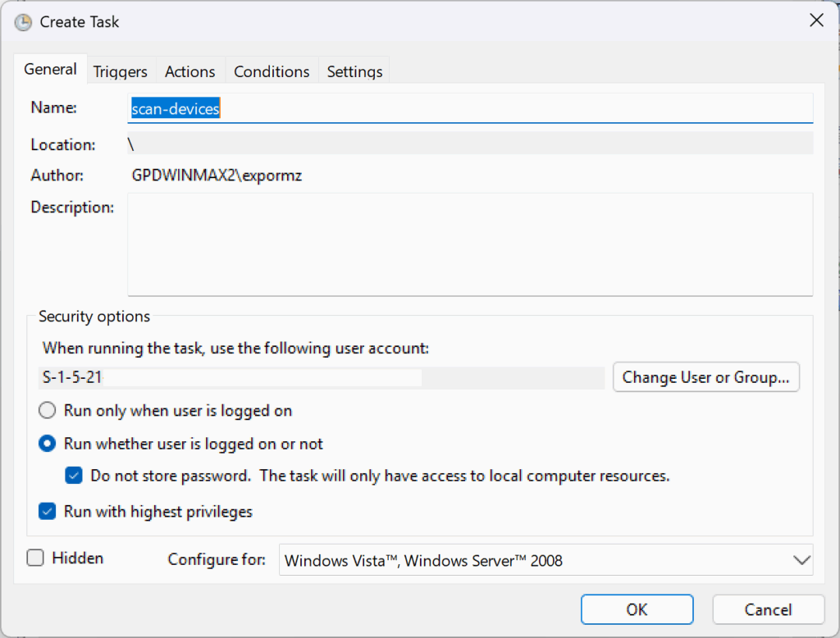
Task: Select the Conditions tab
Action: 272,72
